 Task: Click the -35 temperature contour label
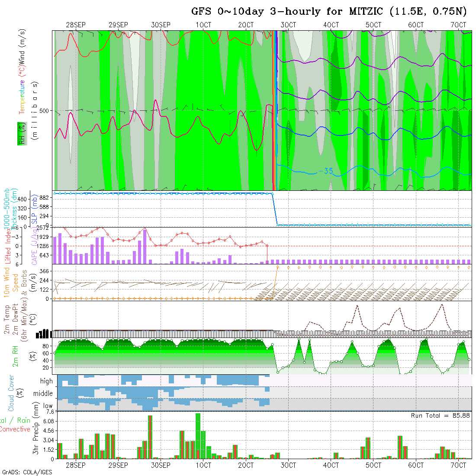click(x=325, y=171)
